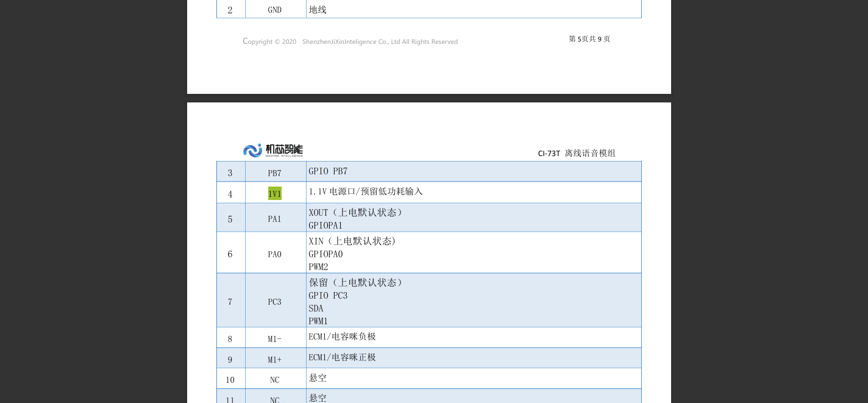
Task: Select the PC3 pin name cell
Action: coord(275,302)
